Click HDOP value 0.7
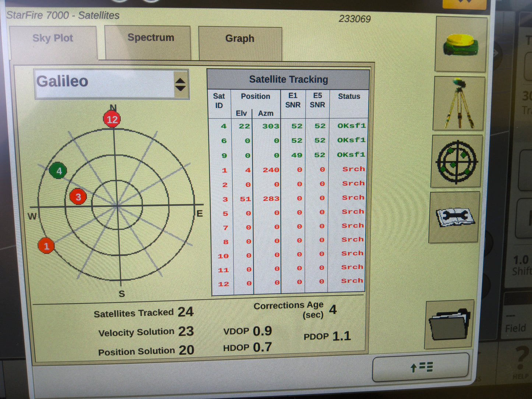Image resolution: width=532 pixels, height=399 pixels. point(263,347)
